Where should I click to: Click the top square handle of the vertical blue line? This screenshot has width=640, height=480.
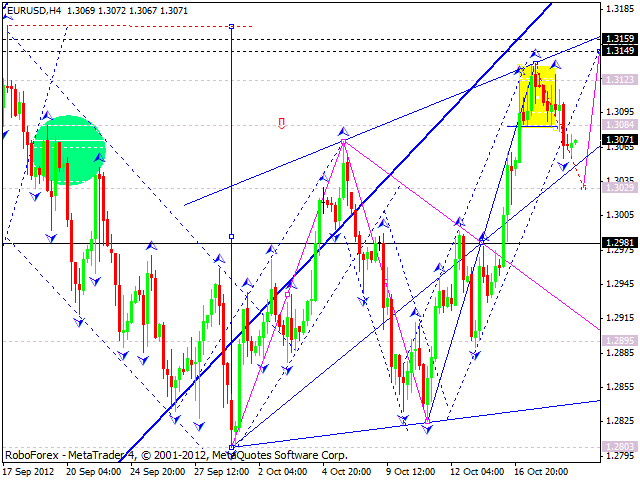point(232,27)
